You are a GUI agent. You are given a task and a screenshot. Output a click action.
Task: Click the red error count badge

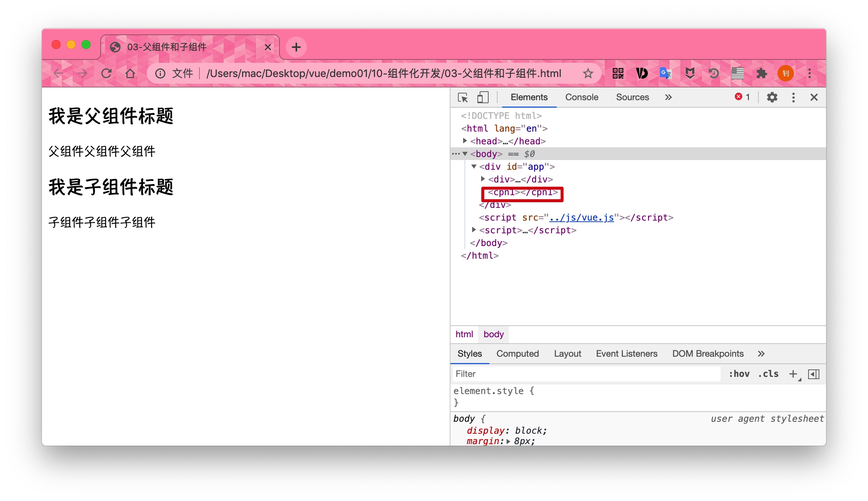tap(742, 97)
